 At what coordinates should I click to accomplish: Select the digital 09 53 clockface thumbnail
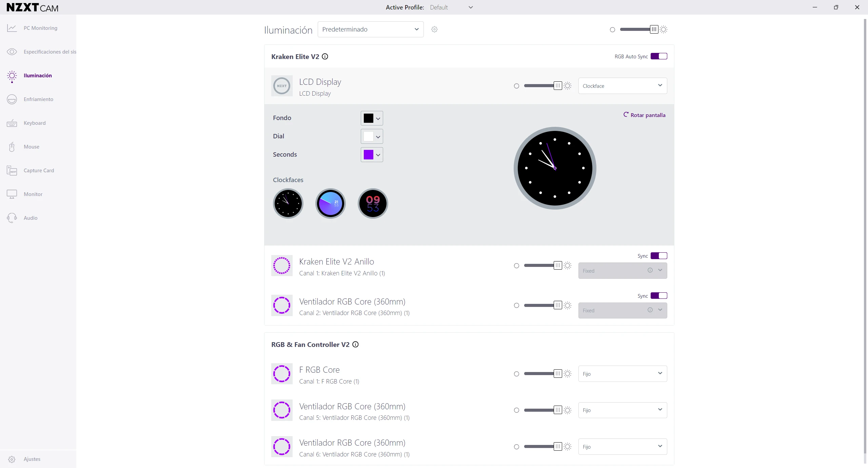(373, 203)
